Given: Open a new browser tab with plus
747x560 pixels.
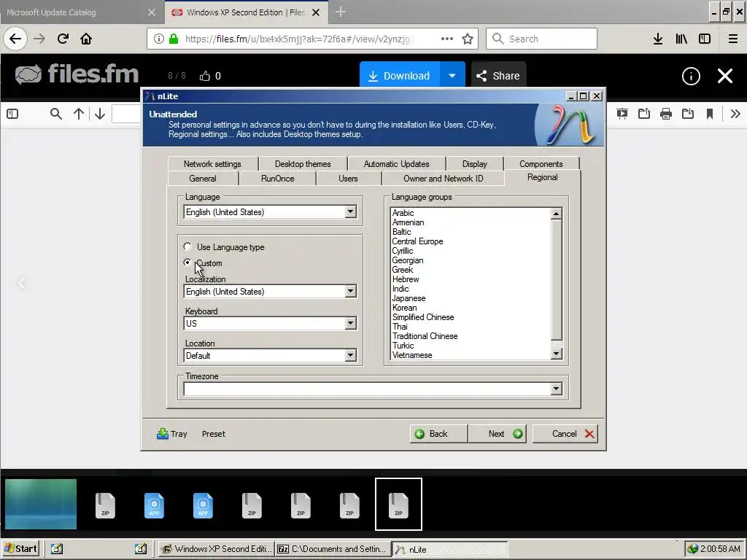Looking at the screenshot, I should (x=340, y=12).
